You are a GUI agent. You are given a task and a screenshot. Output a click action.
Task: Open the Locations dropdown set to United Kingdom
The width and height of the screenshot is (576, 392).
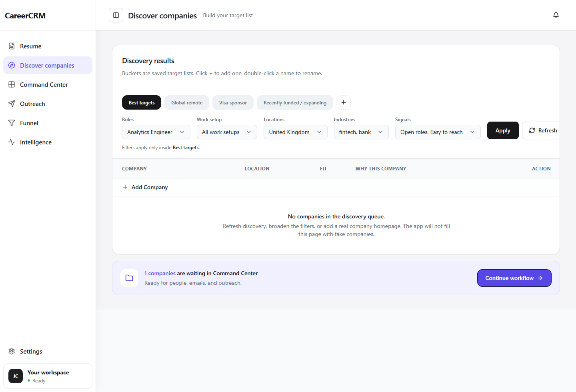coord(296,132)
